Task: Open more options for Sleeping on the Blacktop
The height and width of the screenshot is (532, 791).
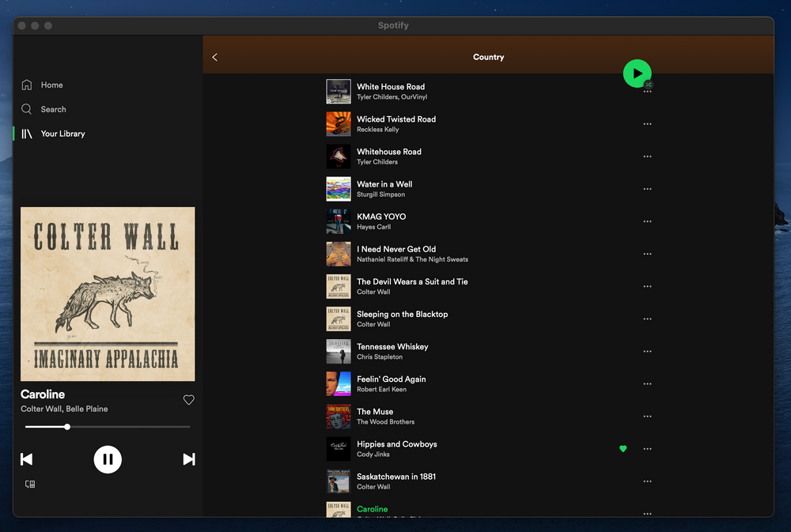Action: 647,319
